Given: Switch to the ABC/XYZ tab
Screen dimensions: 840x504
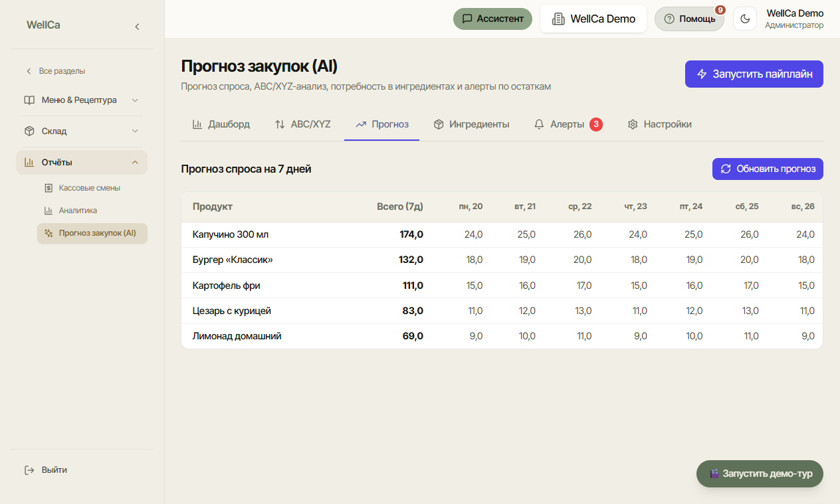Looking at the screenshot, I should click(x=302, y=124).
